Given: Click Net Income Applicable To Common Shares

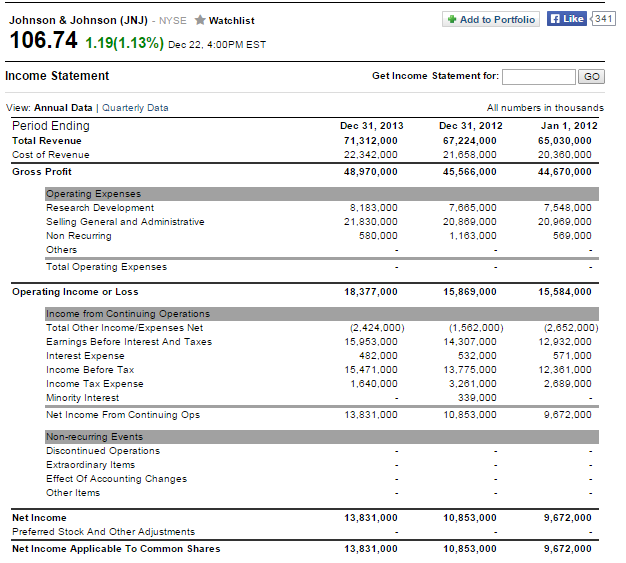Looking at the screenshot, I should 116,549.
